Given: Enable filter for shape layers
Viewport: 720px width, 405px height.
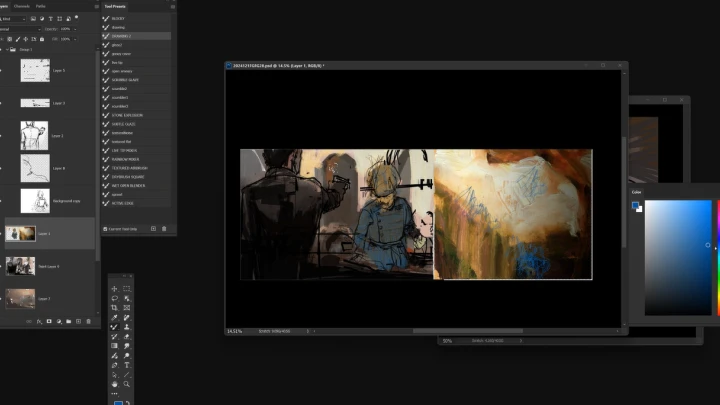Looking at the screenshot, I should click(x=60, y=19).
